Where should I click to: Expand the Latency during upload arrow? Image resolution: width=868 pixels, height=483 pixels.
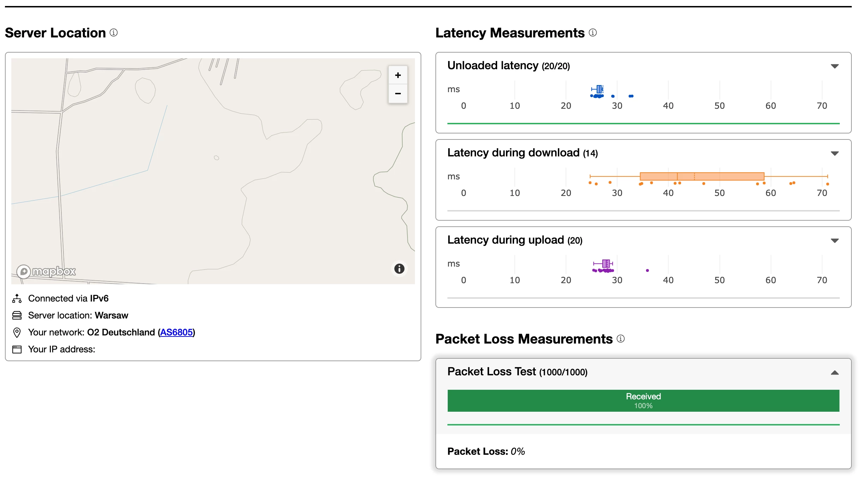tap(834, 240)
